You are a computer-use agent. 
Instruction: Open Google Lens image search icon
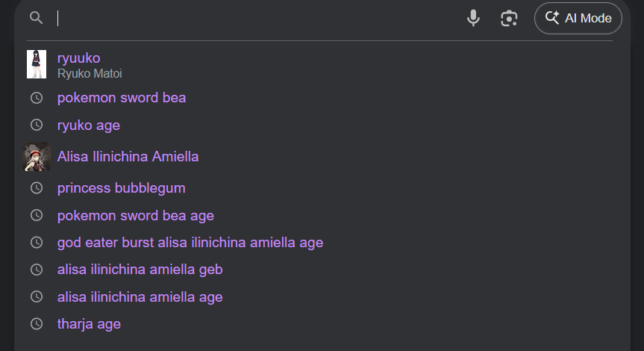click(509, 19)
